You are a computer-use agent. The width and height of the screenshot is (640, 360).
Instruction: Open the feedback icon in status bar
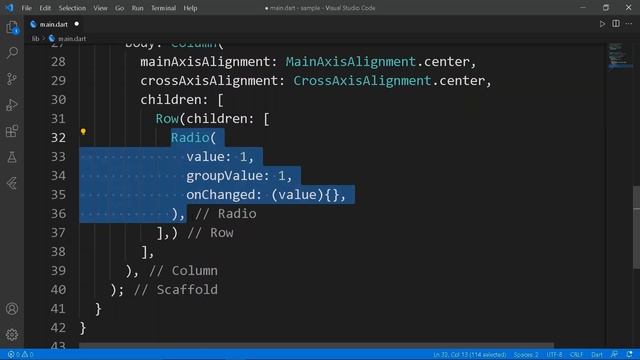pos(614,354)
